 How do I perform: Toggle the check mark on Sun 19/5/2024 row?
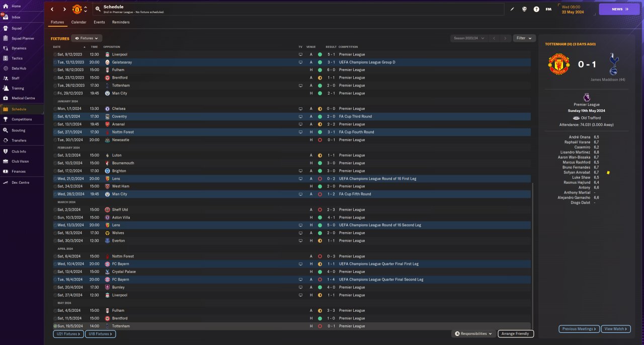pyautogui.click(x=55, y=326)
